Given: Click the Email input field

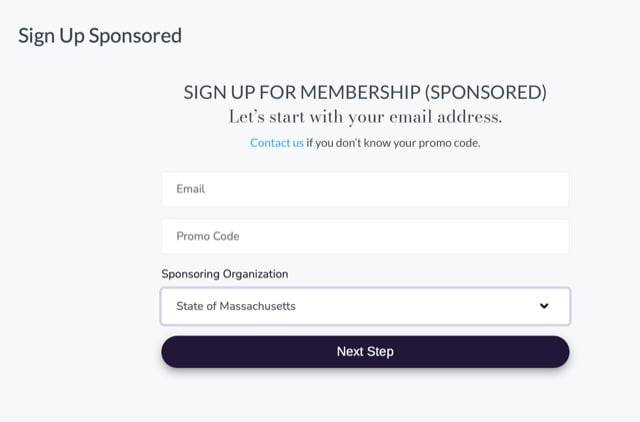Looking at the screenshot, I should pos(365,189).
